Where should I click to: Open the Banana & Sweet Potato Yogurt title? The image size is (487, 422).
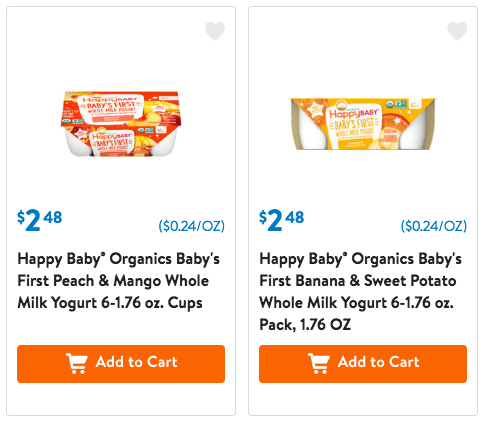point(360,292)
